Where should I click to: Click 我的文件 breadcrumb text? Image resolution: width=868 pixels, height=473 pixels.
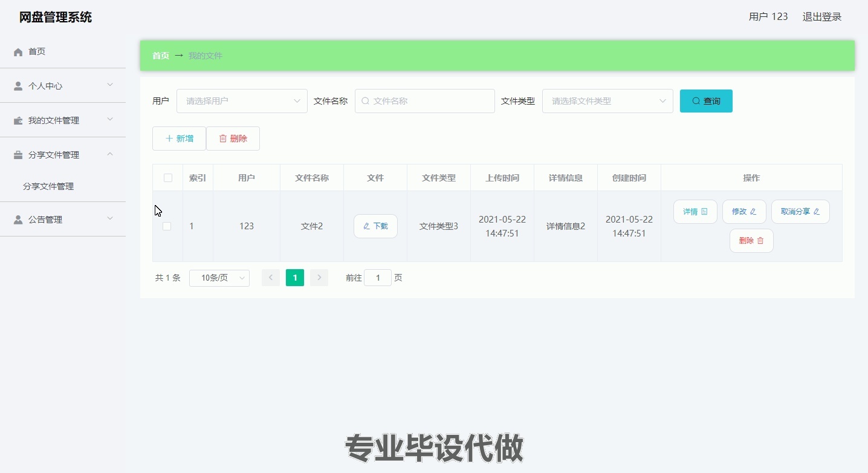[206, 56]
